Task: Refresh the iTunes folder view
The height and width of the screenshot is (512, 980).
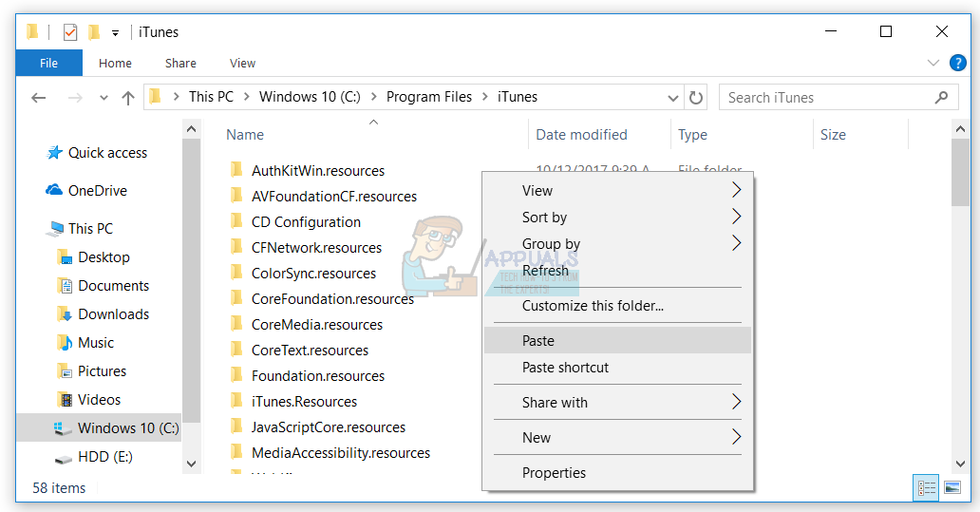Action: click(x=696, y=98)
